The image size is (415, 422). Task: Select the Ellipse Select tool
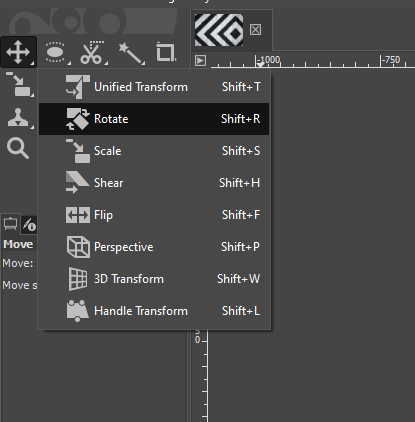(55, 52)
